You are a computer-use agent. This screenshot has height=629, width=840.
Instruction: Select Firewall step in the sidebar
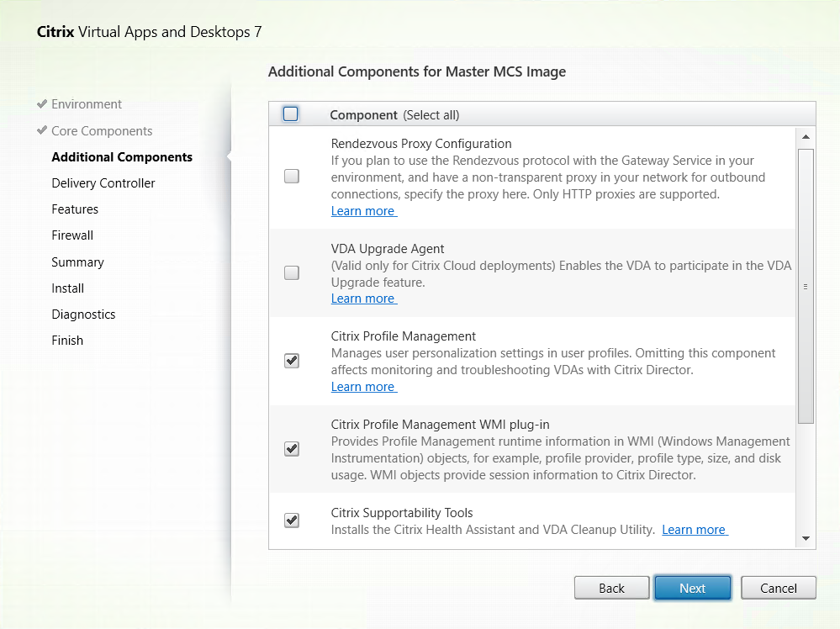pyautogui.click(x=72, y=235)
